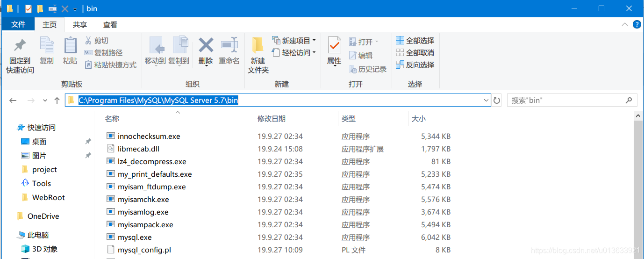Expand Easy Access (轻松访问) dropdown
This screenshot has height=259, width=644.
coord(314,53)
